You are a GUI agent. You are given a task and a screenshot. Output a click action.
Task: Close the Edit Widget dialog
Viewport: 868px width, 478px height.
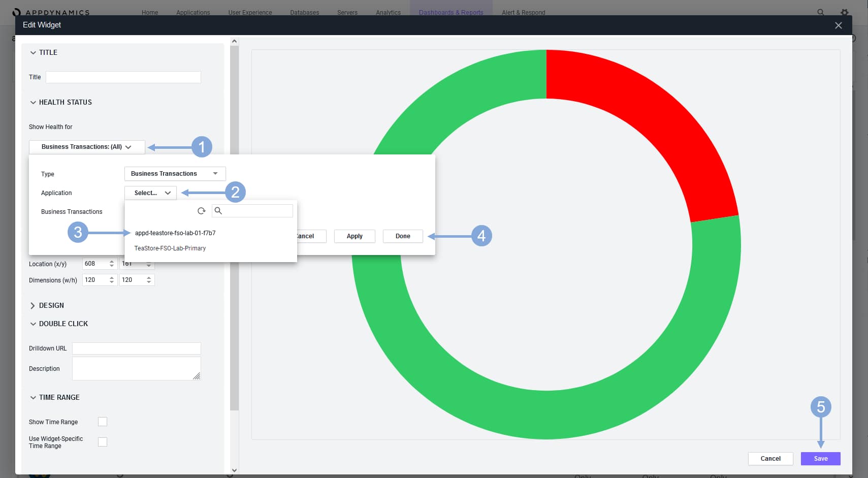(x=838, y=25)
